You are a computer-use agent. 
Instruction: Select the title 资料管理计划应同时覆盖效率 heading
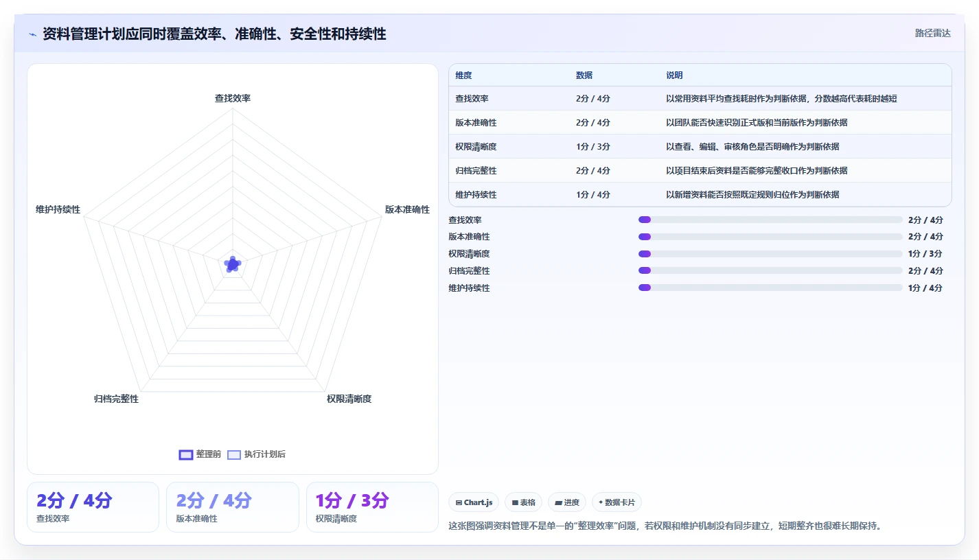(214, 34)
